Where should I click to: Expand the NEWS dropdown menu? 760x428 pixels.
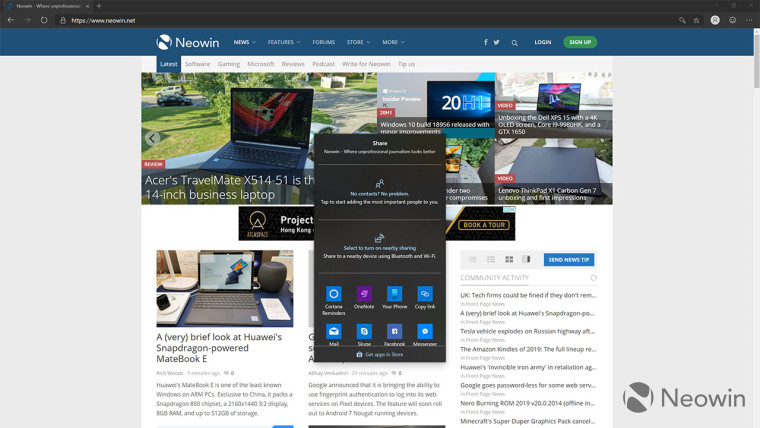(x=245, y=42)
